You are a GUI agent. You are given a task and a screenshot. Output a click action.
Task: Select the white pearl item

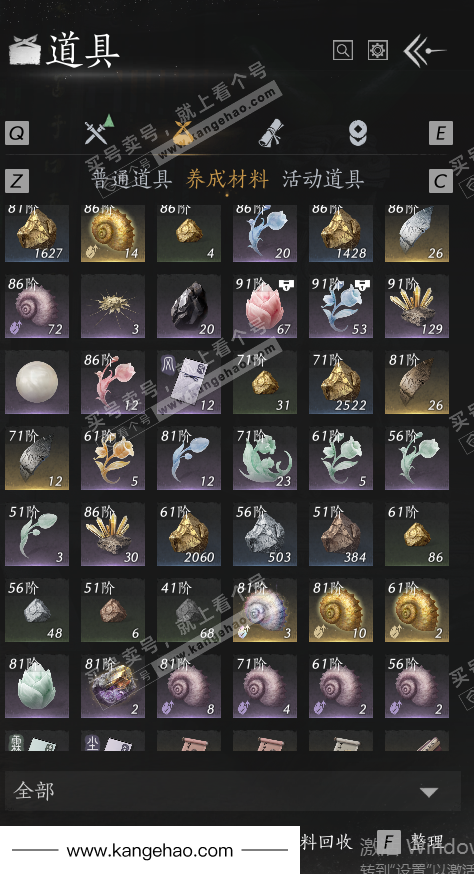point(37,382)
